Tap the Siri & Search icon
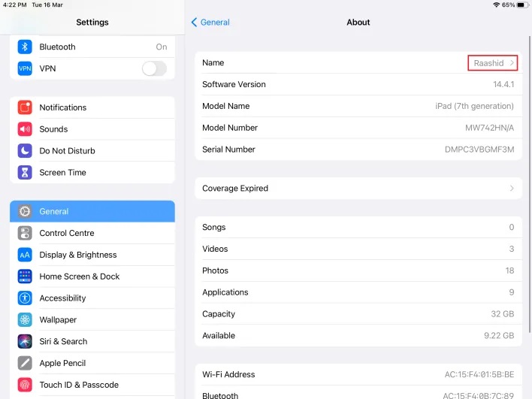This screenshot has width=532, height=399. 25,342
